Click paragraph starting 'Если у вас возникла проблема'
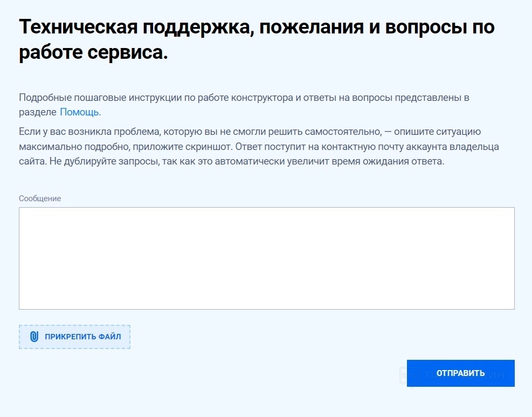 click(259, 146)
